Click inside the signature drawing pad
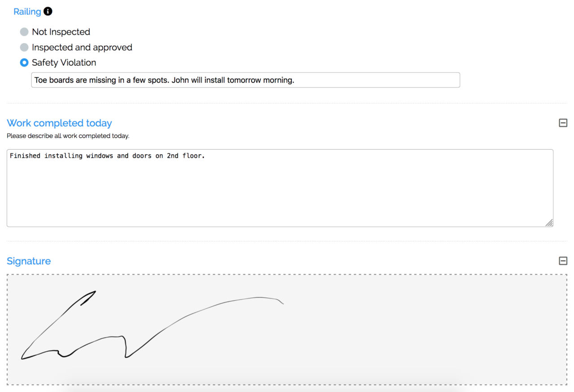Image resolution: width=574 pixels, height=392 pixels. click(287, 330)
